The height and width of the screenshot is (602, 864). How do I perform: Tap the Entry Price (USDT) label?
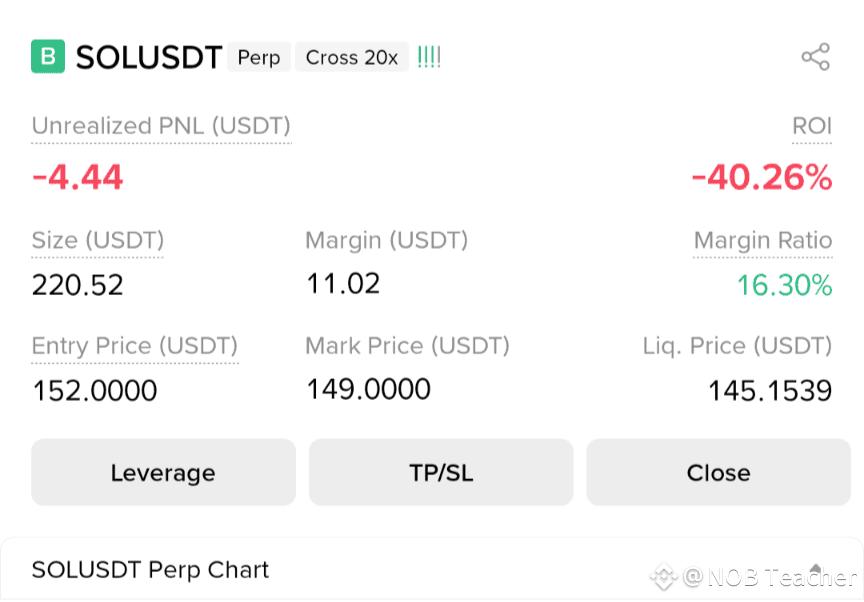click(134, 346)
